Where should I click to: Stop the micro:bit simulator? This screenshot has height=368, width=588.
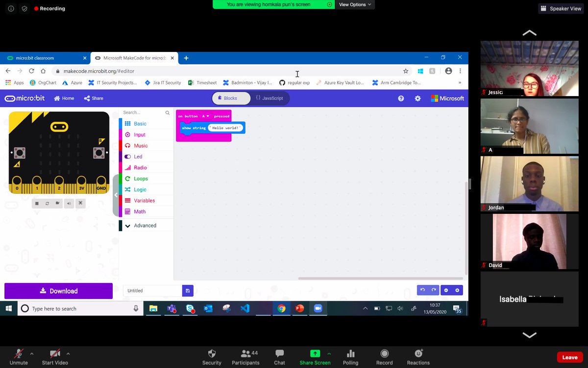point(37,203)
